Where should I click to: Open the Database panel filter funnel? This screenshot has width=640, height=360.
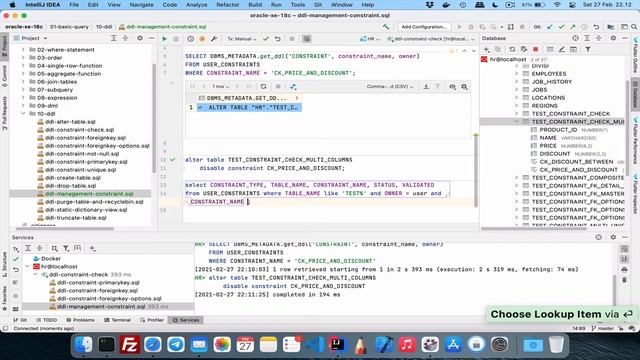(588, 49)
